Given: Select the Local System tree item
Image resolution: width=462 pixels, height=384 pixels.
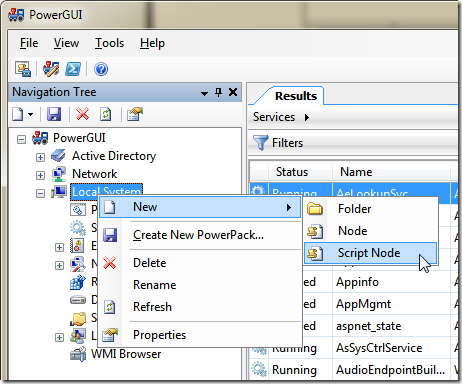Looking at the screenshot, I should 106,192.
